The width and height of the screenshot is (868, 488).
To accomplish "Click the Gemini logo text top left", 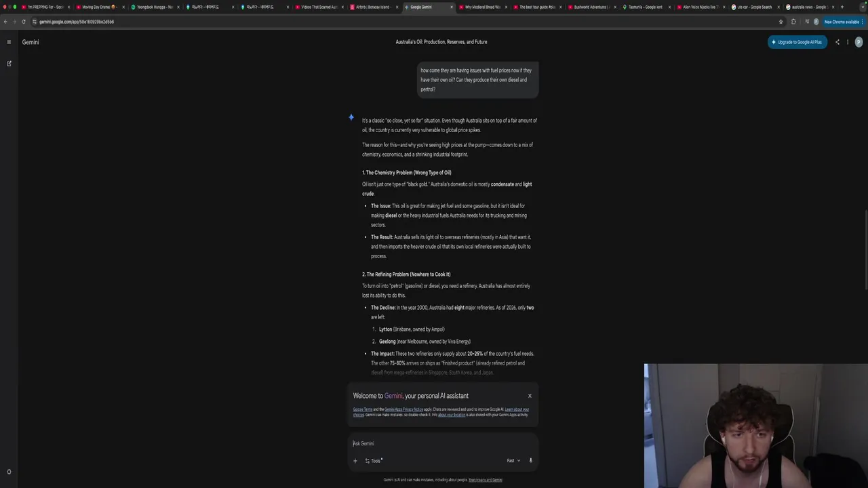I will tap(31, 42).
